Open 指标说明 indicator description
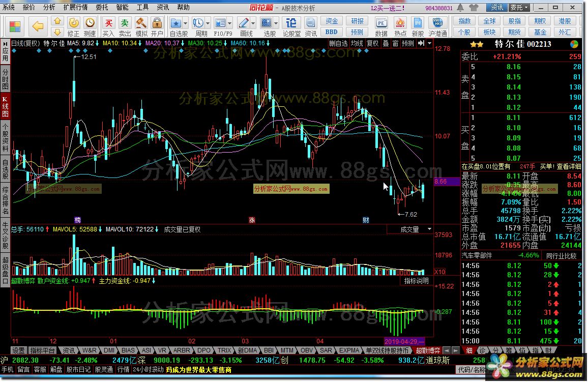 [416, 281]
